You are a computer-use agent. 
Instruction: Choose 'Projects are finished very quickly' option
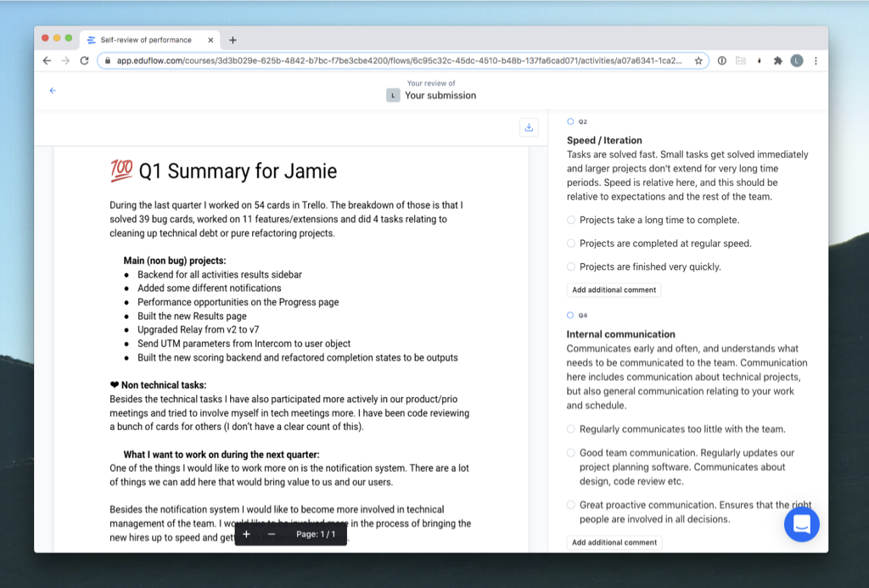[x=571, y=266]
